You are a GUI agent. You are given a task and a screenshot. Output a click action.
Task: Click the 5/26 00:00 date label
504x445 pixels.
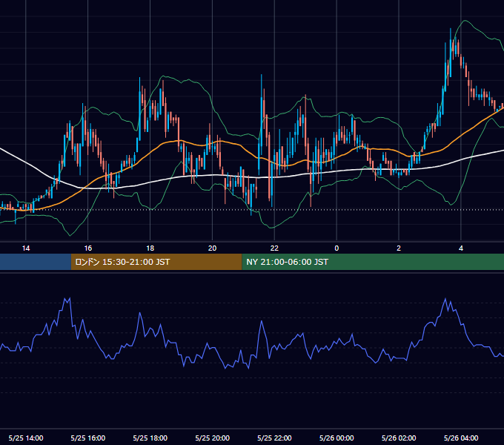pyautogui.click(x=336, y=438)
